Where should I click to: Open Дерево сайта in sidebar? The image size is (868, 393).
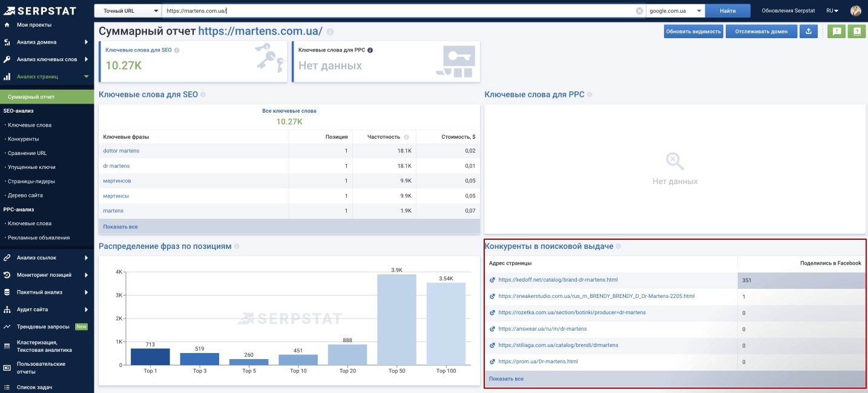click(25, 195)
